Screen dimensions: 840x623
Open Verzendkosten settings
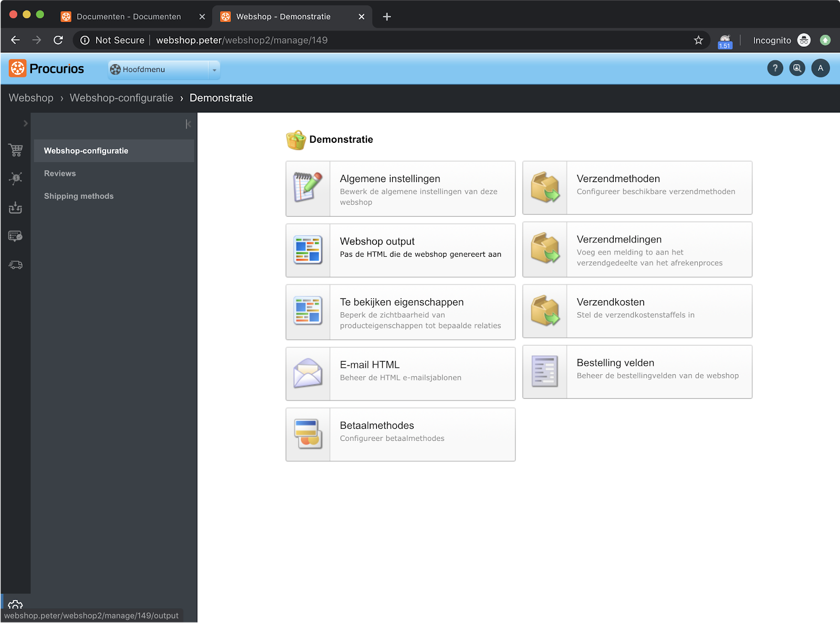[611, 302]
